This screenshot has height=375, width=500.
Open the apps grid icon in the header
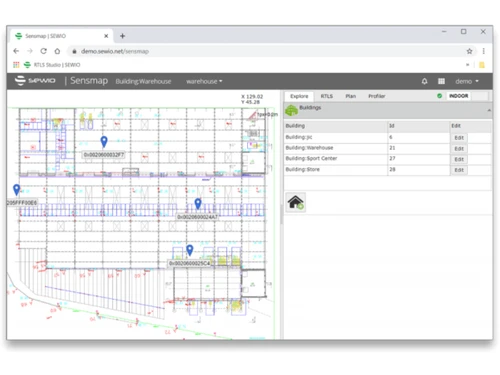click(441, 81)
